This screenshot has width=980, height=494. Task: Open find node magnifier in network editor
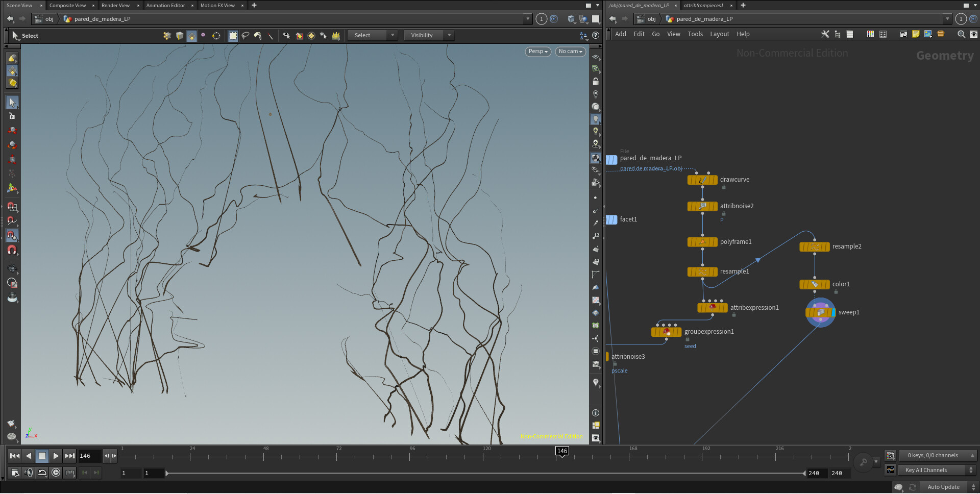click(x=961, y=34)
